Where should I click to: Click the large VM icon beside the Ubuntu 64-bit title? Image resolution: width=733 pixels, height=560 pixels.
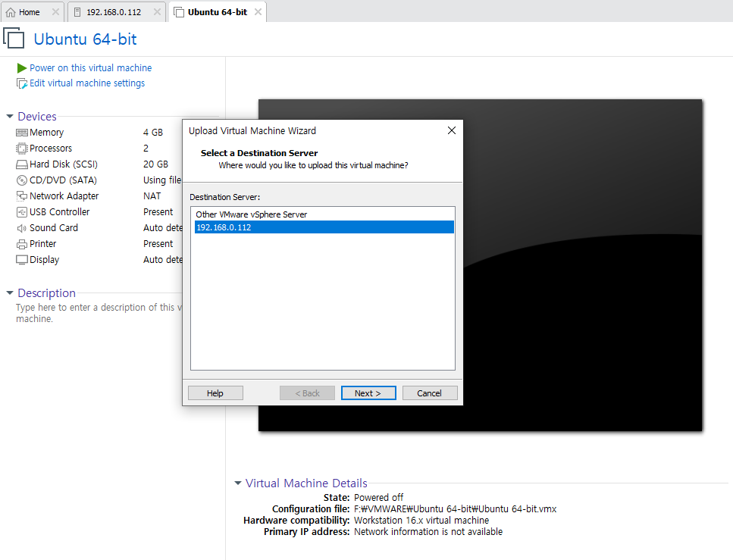coord(14,38)
